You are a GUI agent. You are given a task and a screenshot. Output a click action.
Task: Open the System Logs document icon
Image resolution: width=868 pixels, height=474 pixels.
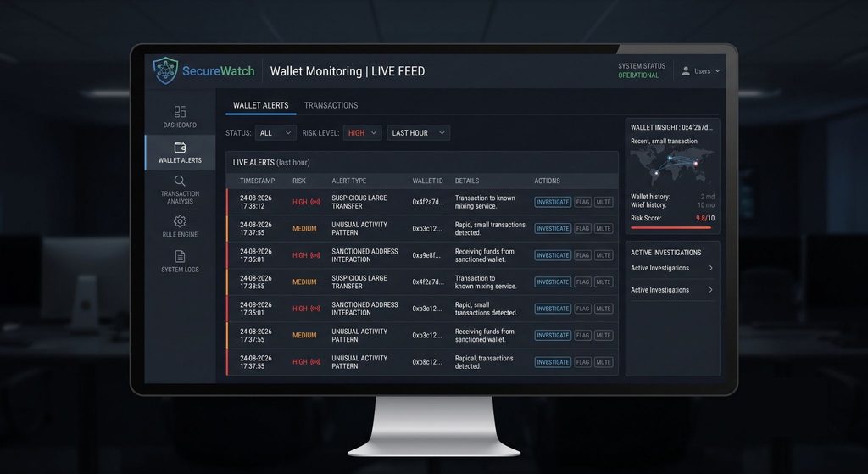180,256
